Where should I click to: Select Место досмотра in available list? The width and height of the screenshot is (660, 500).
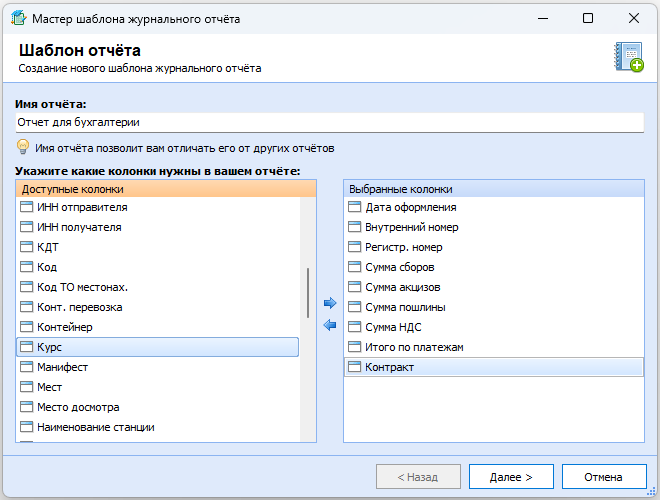tap(78, 407)
